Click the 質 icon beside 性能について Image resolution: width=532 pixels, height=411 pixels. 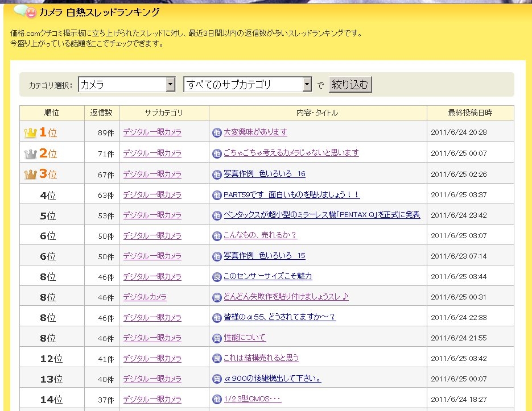coord(217,338)
